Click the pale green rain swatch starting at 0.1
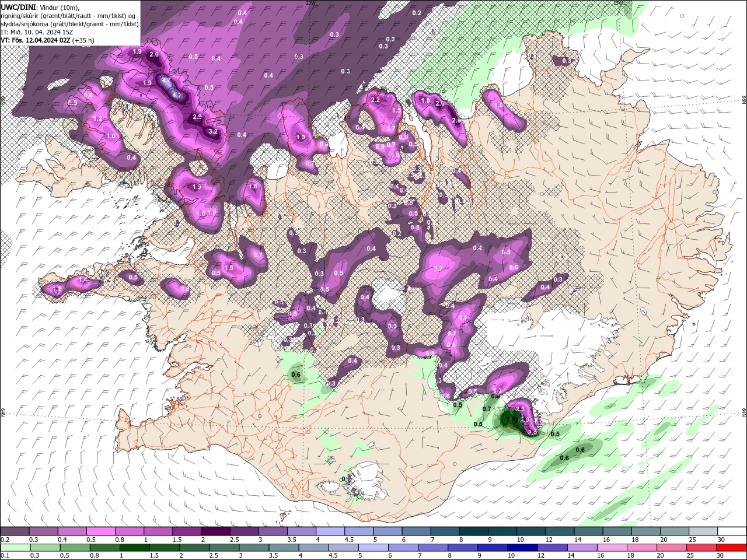This screenshot has width=747, height=560. [15, 548]
